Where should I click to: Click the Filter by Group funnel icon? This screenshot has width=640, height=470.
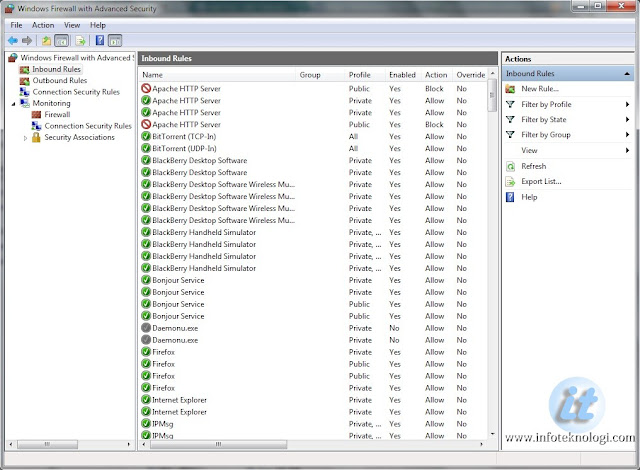pyautogui.click(x=510, y=135)
